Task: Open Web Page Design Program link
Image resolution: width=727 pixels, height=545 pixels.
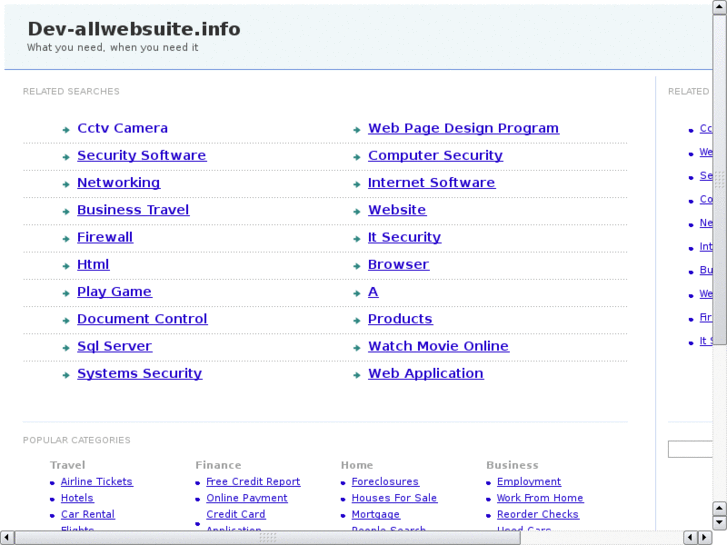Action: (x=463, y=128)
